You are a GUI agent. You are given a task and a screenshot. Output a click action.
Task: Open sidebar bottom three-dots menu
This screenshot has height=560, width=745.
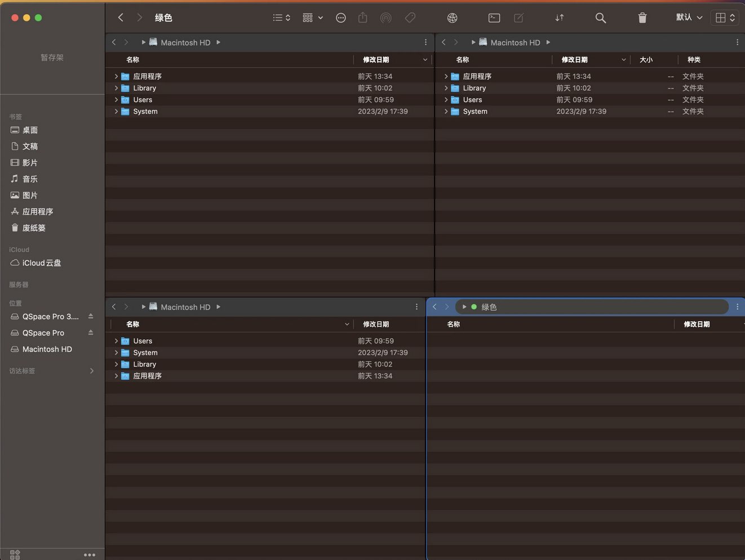click(90, 555)
